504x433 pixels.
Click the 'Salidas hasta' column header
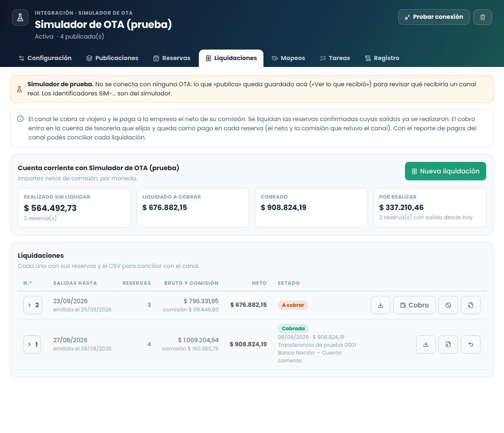75,283
